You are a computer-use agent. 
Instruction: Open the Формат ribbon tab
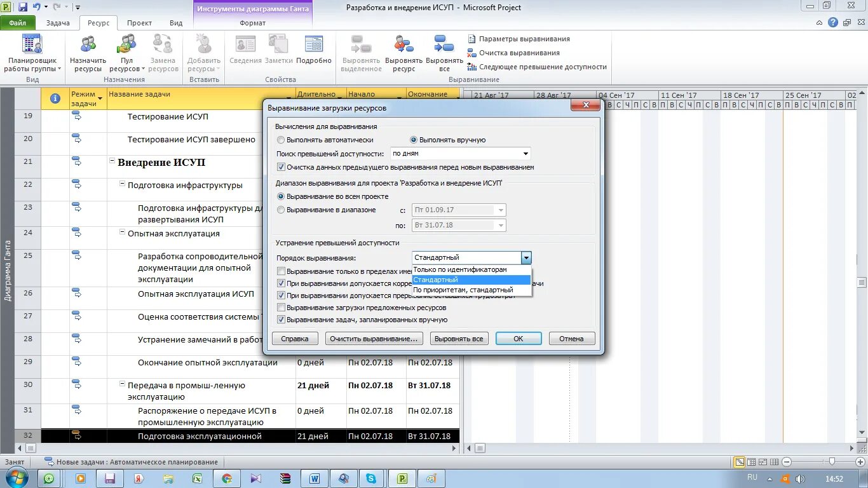click(252, 23)
